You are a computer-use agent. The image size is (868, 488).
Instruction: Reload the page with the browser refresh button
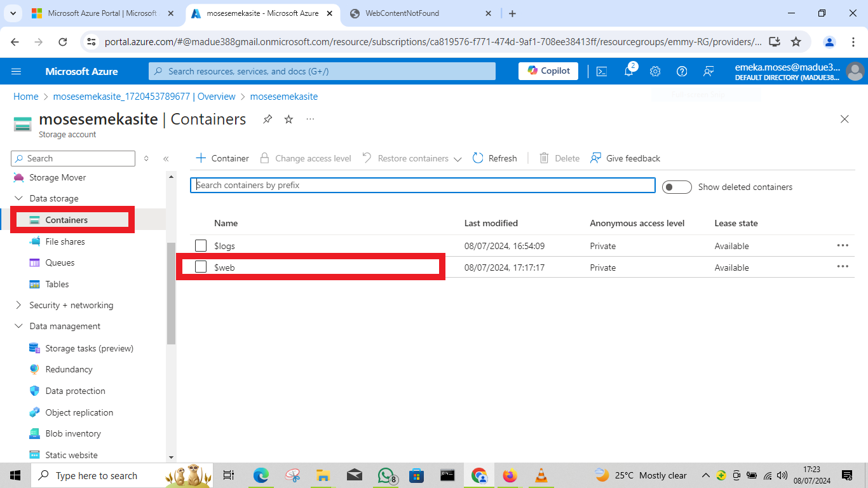[62, 42]
